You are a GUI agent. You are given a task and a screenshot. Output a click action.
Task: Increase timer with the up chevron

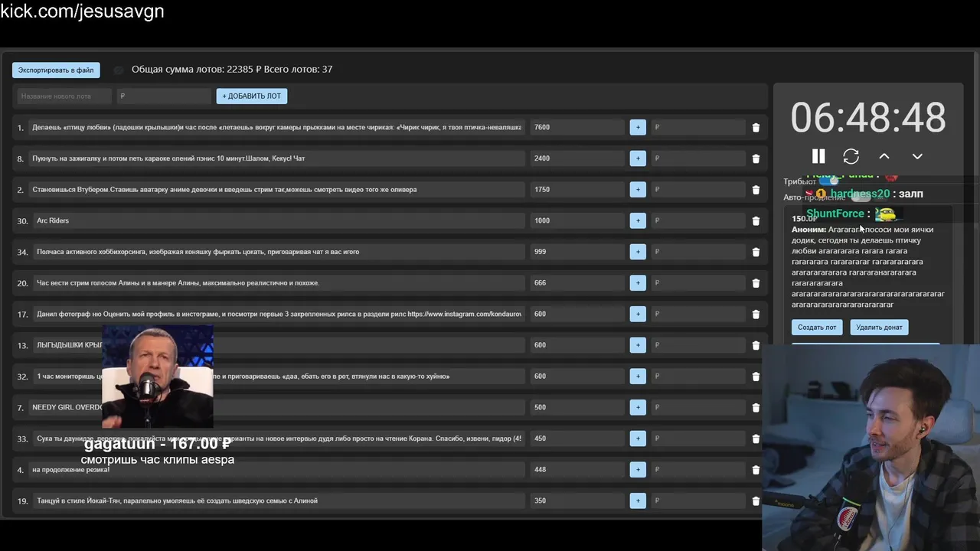884,156
